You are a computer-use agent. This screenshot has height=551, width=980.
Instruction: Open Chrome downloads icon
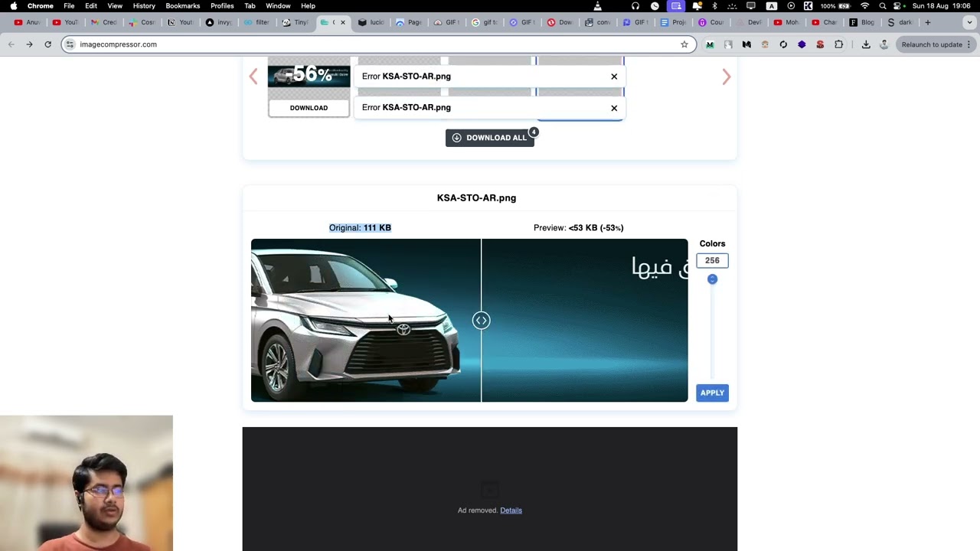(866, 44)
